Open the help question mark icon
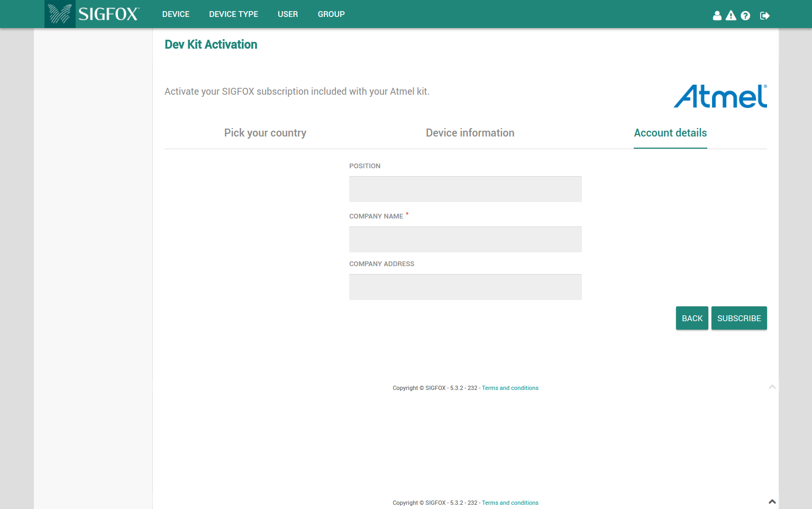 tap(745, 15)
